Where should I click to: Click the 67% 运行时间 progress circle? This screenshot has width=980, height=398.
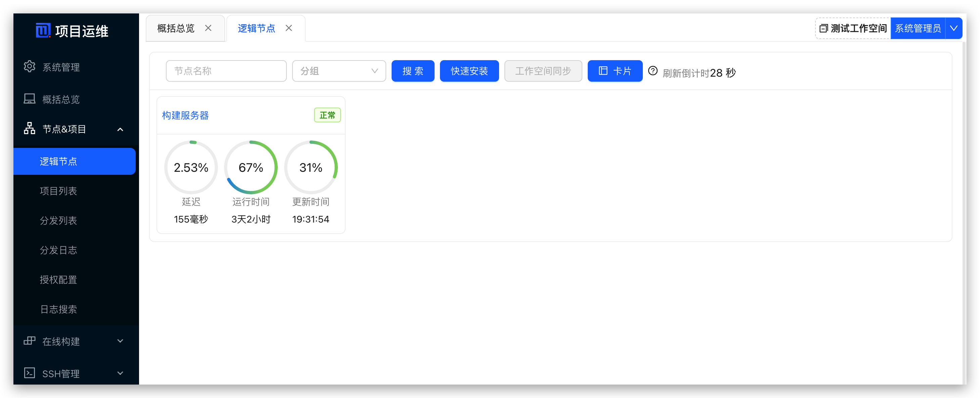[x=251, y=167]
